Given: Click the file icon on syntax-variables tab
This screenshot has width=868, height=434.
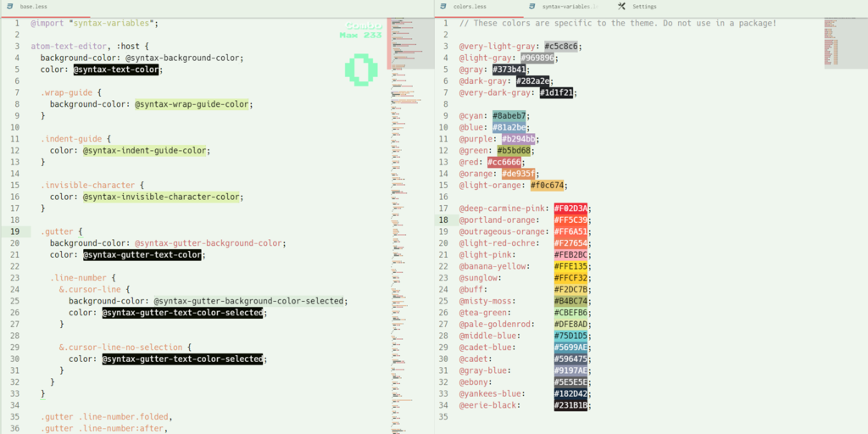Looking at the screenshot, I should [x=532, y=6].
